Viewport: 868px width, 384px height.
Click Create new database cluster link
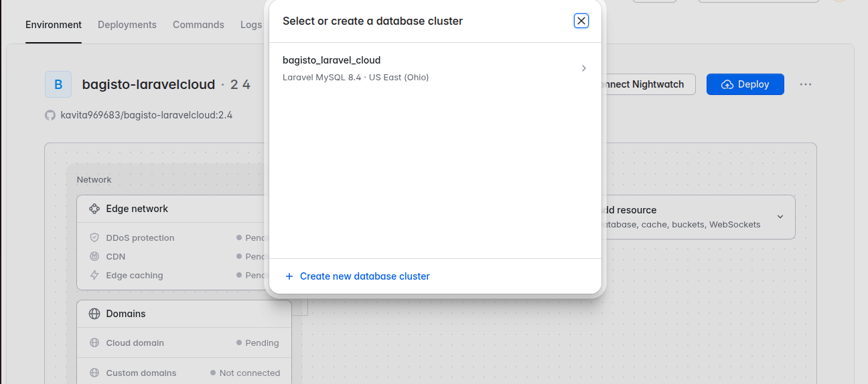[365, 276]
